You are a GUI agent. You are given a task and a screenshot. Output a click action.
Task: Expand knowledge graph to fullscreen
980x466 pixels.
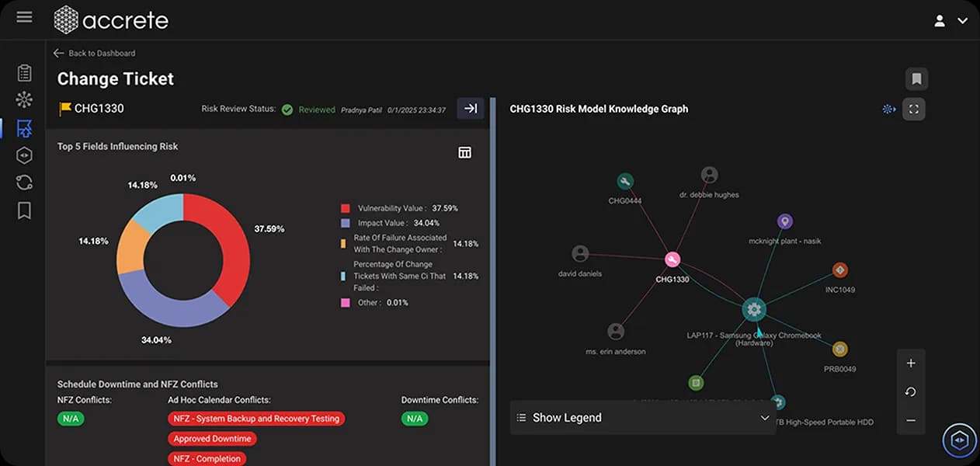click(914, 109)
